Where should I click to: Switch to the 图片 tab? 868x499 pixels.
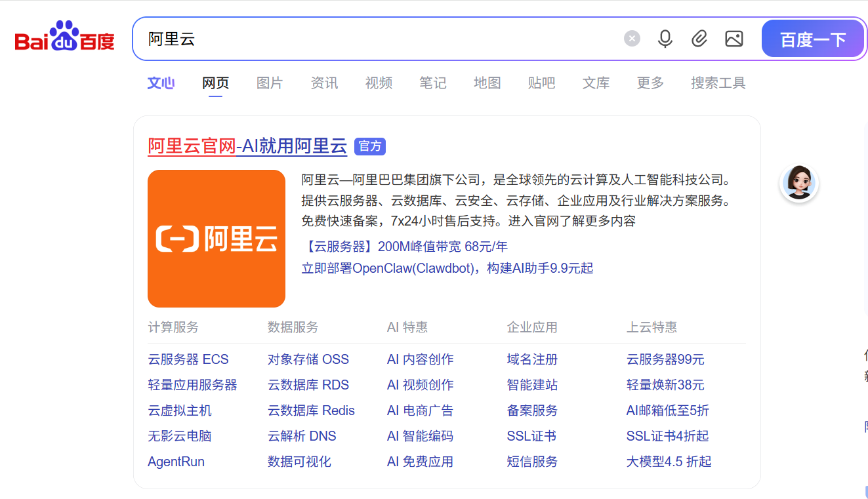coord(270,83)
